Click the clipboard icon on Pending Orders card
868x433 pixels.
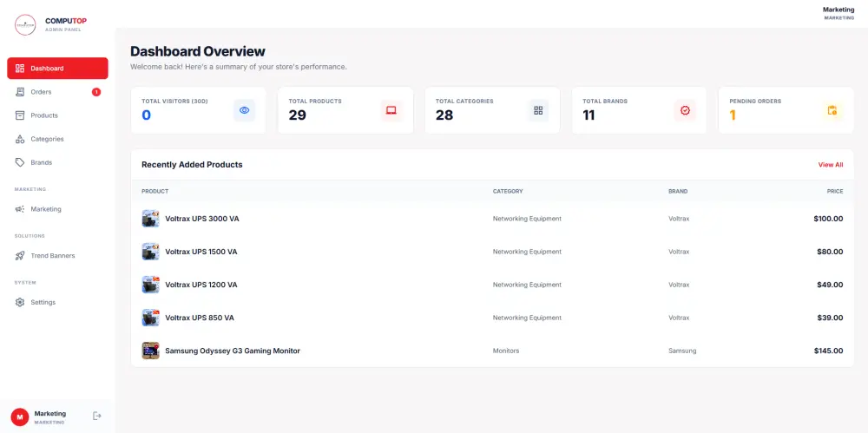[x=832, y=110]
